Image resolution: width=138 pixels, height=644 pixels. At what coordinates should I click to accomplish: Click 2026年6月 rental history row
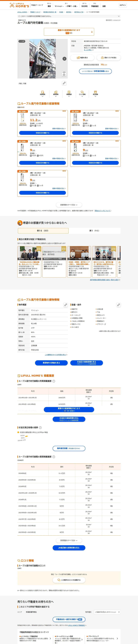(x=69, y=473)
